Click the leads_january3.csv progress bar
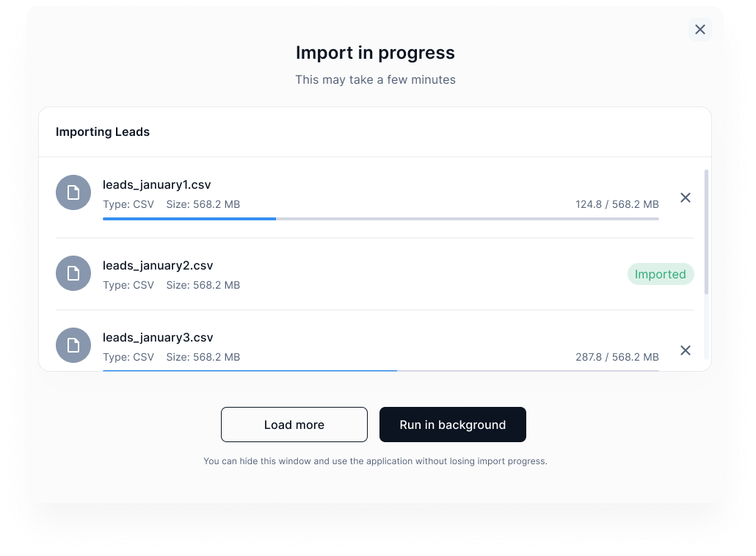This screenshot has width=756, height=556. point(380,369)
